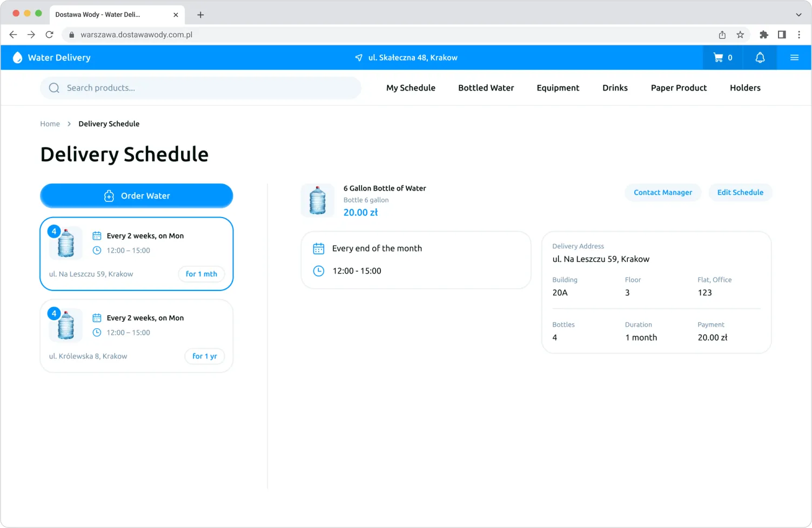
Task: Open the shopping cart
Action: point(722,58)
